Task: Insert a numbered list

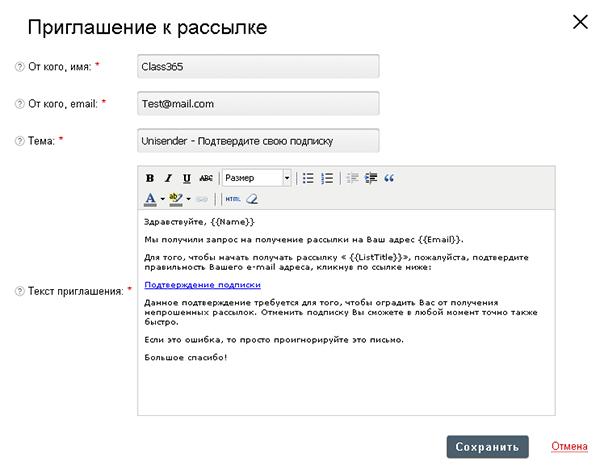Action: pos(327,178)
